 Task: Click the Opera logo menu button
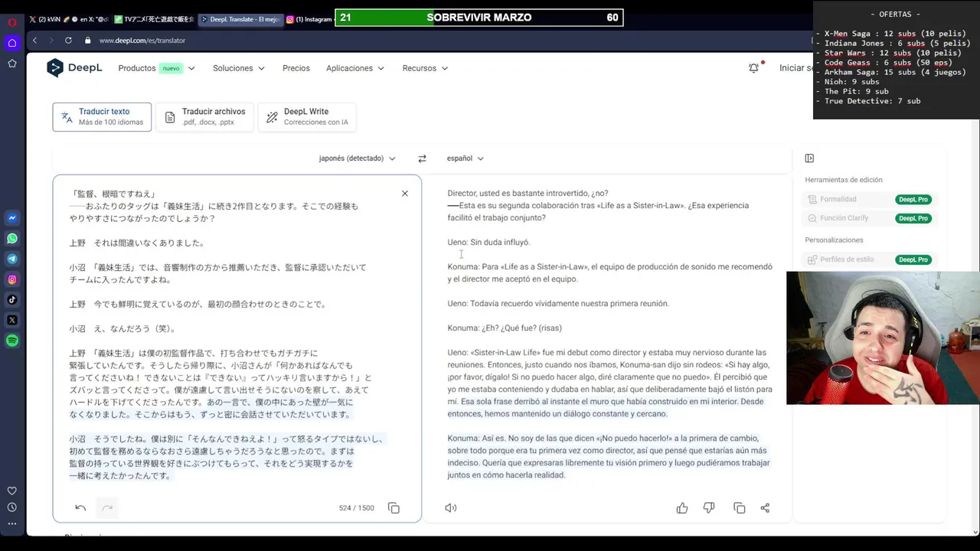coord(12,22)
